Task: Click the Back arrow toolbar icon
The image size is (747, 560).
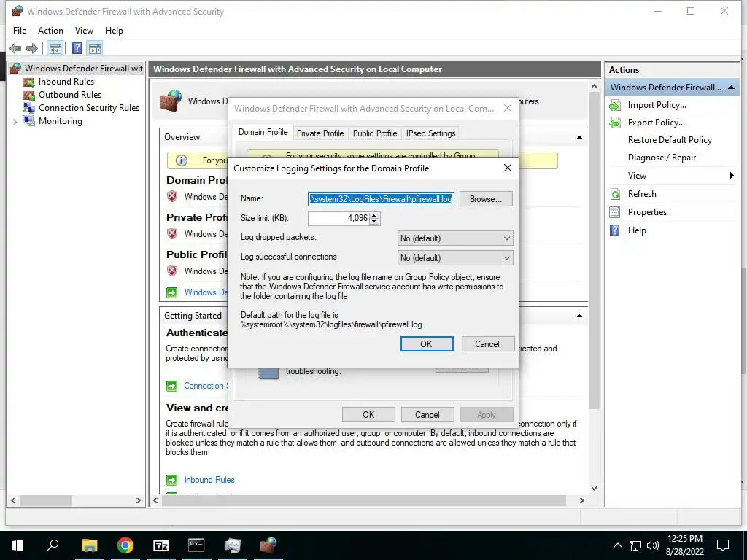Action: tap(15, 48)
